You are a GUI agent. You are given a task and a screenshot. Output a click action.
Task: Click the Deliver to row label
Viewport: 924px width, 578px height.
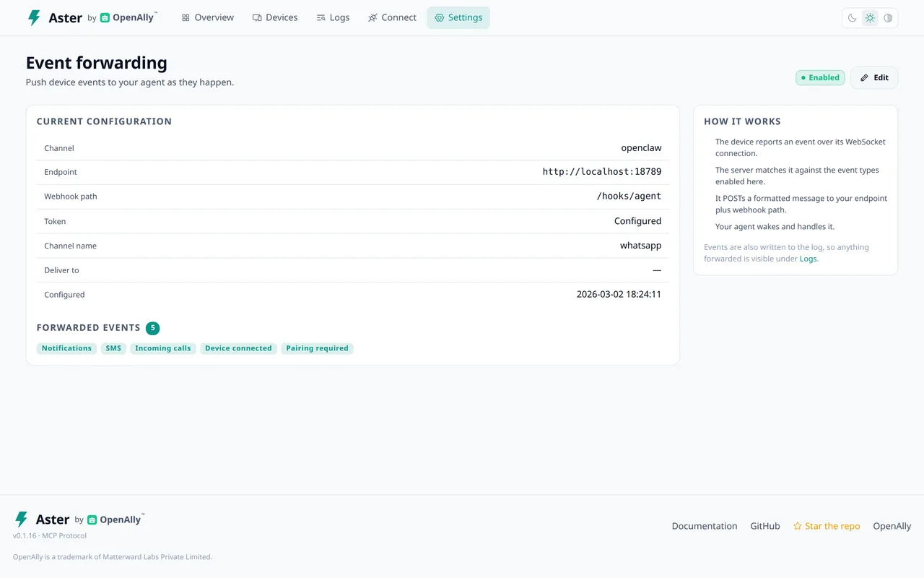point(61,270)
